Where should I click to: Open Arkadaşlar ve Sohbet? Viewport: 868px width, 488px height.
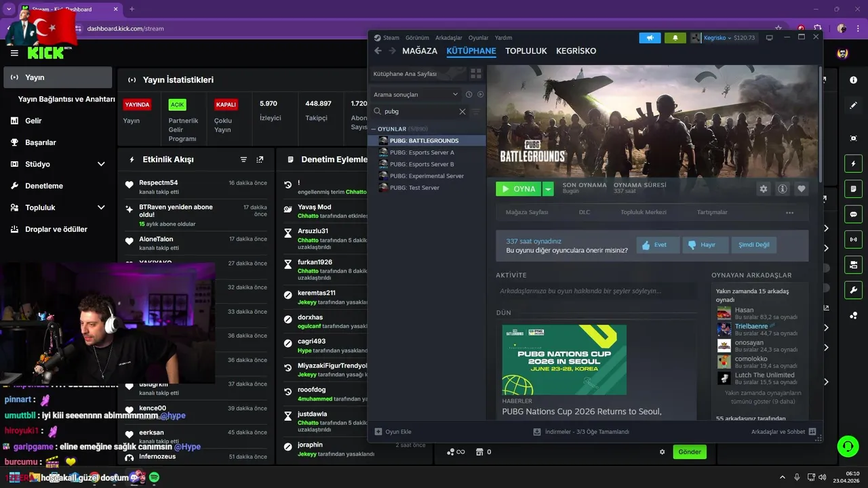point(783,432)
